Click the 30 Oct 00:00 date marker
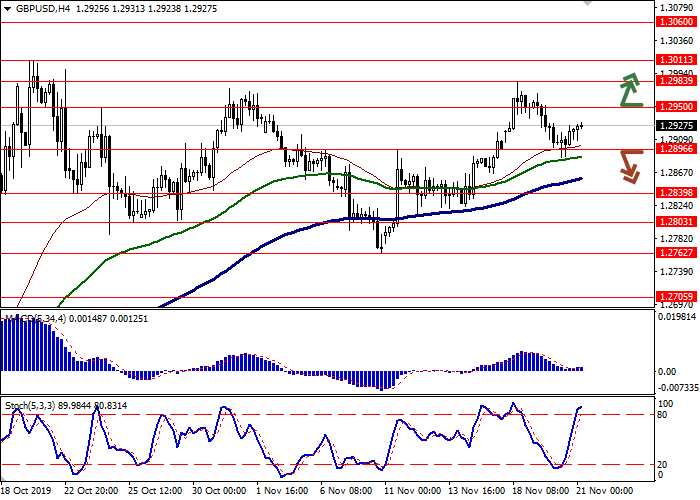Screen dimensions: 700x500 [217, 491]
